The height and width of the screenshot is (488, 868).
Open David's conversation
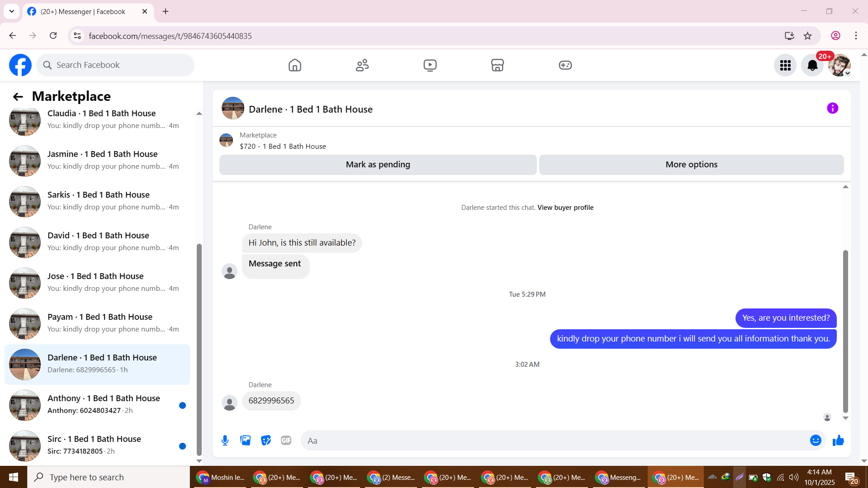coord(97,242)
